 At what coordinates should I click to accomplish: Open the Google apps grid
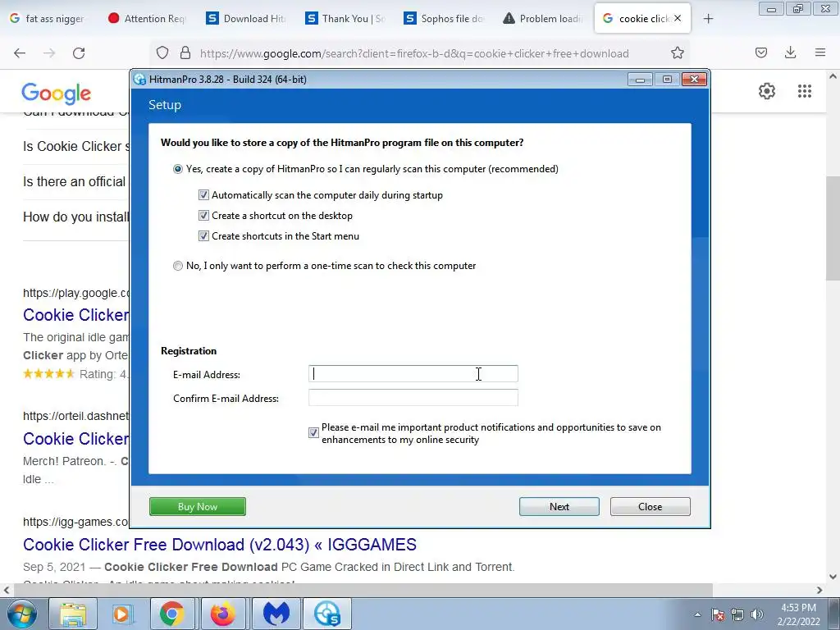pyautogui.click(x=804, y=91)
